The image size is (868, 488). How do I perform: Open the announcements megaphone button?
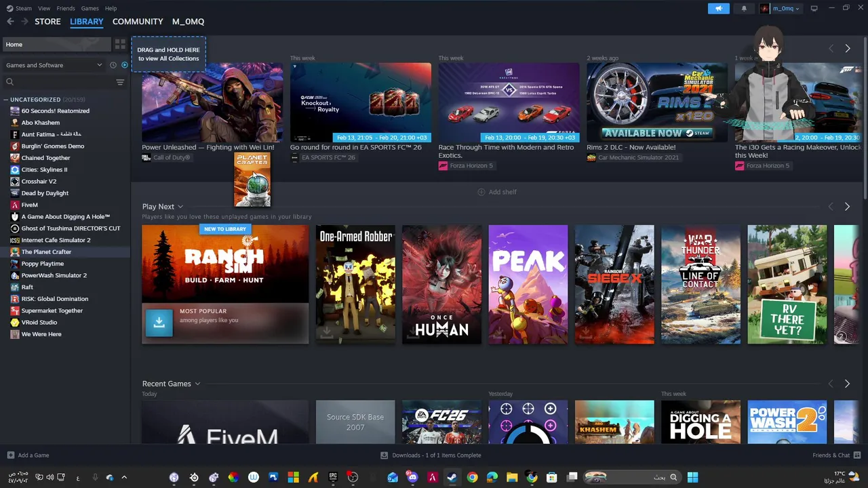pyautogui.click(x=718, y=8)
